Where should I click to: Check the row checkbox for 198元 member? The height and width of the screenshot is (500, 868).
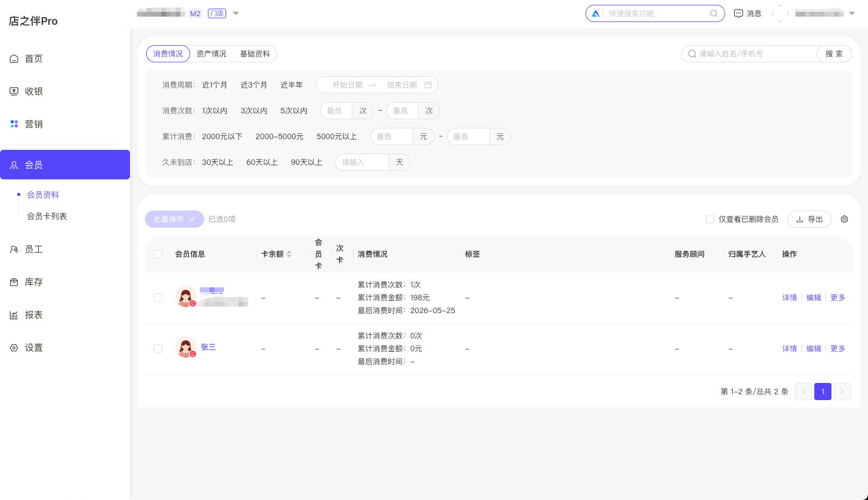tap(158, 298)
